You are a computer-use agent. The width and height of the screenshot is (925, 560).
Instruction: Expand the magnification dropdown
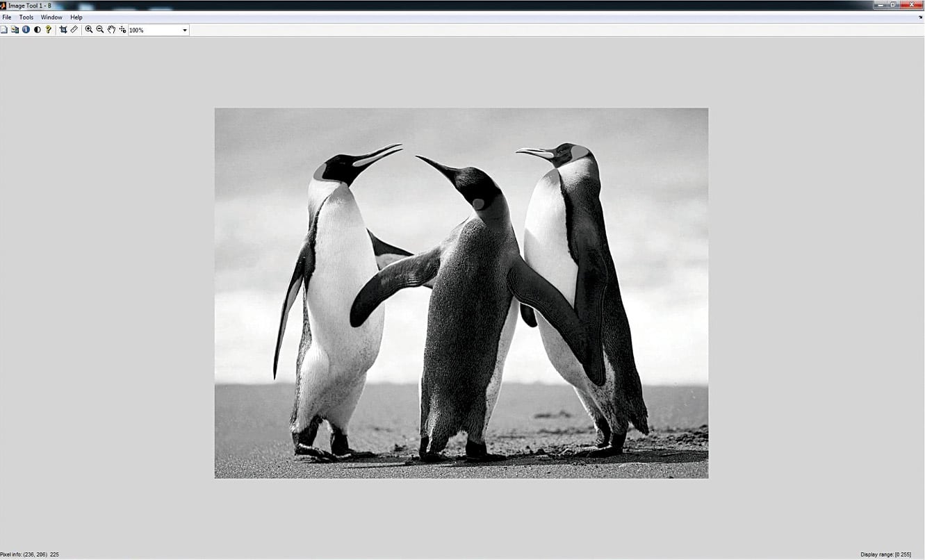point(183,29)
